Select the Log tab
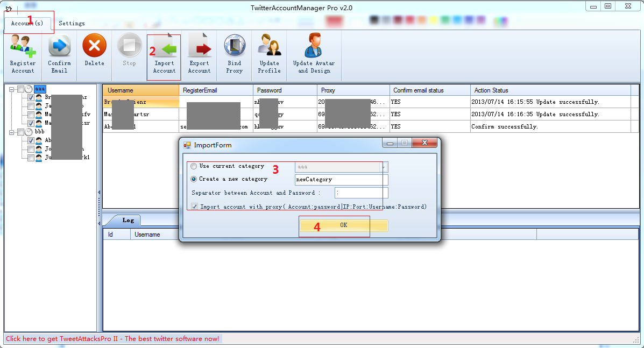Image resolution: width=644 pixels, height=348 pixels. click(x=128, y=220)
